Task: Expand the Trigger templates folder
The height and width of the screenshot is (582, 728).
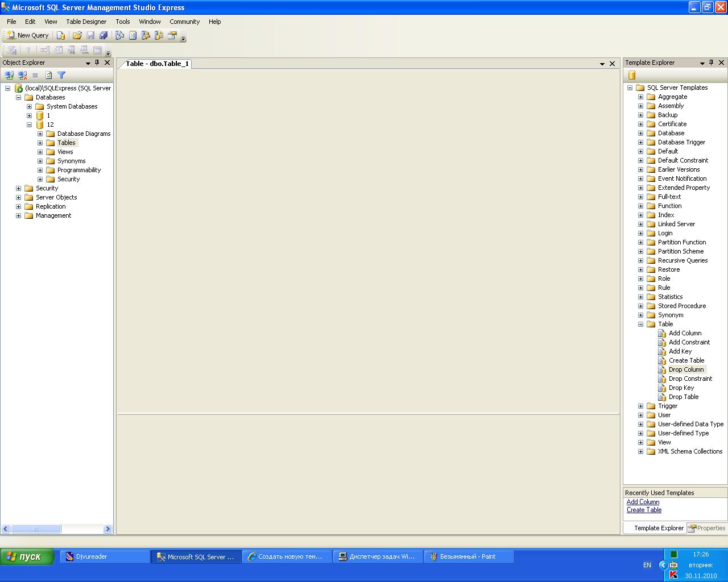Action: (640, 406)
